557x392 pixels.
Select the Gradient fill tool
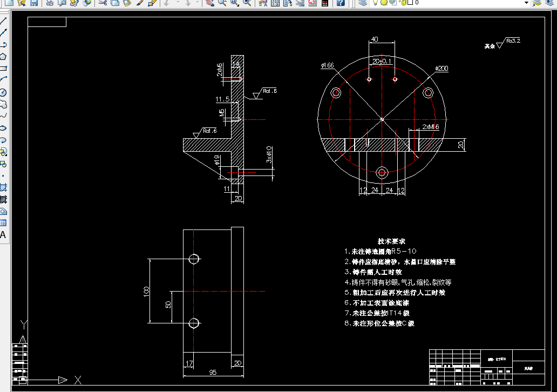coord(3,199)
